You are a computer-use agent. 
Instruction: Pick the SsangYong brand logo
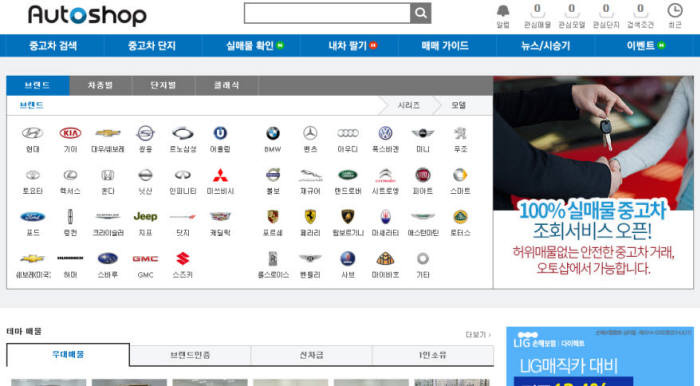pyautogui.click(x=145, y=133)
